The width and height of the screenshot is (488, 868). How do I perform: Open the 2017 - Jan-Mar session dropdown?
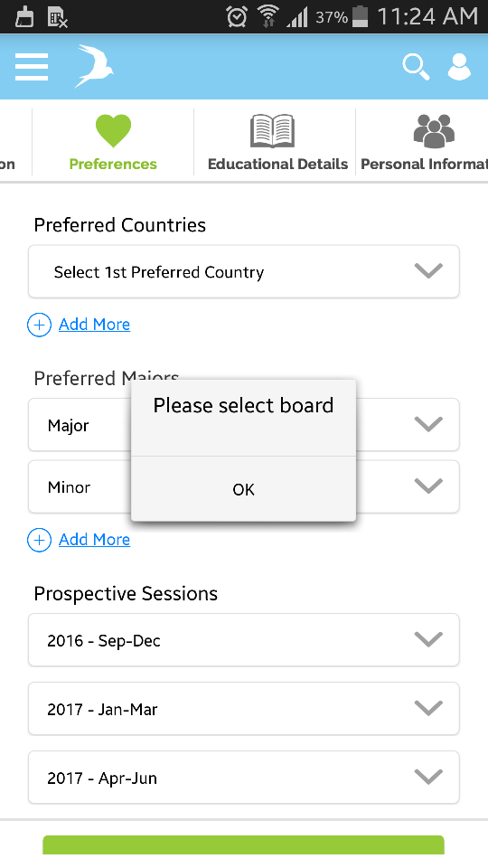(243, 709)
